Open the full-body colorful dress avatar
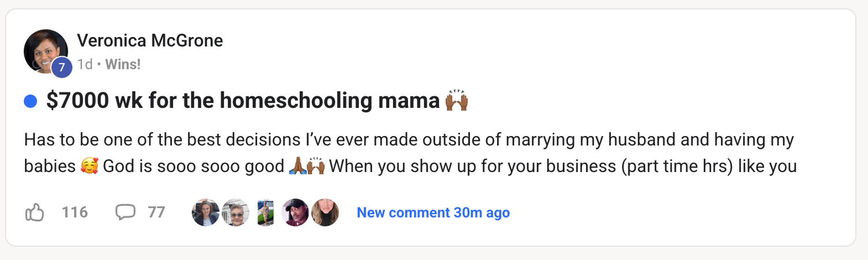Viewport: 868px width, 260px height. (x=266, y=213)
